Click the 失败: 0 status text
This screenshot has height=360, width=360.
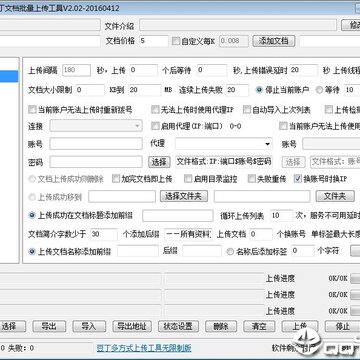click(x=21, y=348)
